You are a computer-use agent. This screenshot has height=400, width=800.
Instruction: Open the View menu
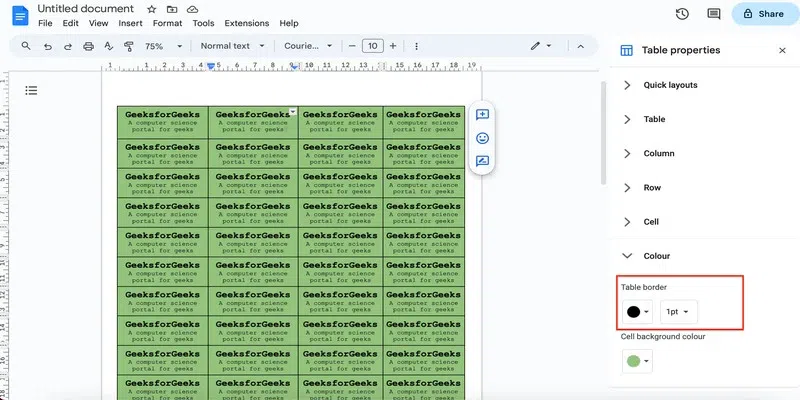tap(98, 23)
